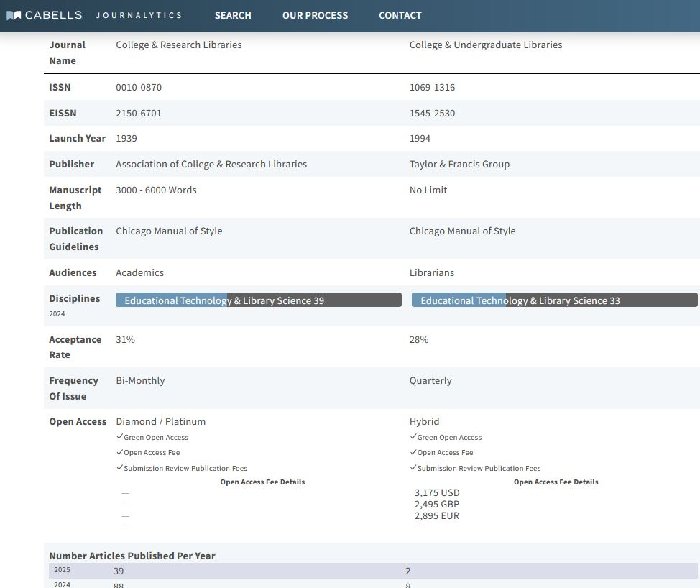The height and width of the screenshot is (588, 700).
Task: Click College & Research Libraries journal name
Action: (178, 45)
